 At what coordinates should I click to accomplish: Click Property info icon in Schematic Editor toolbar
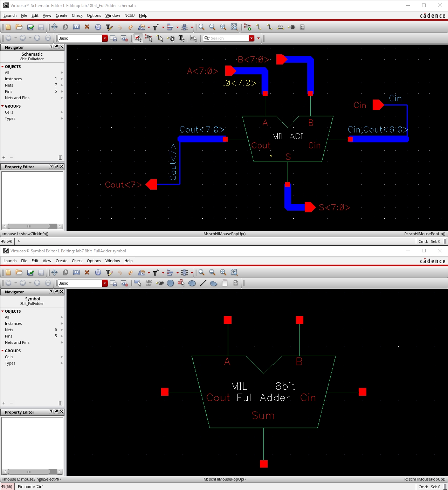pyautogui.click(x=98, y=27)
